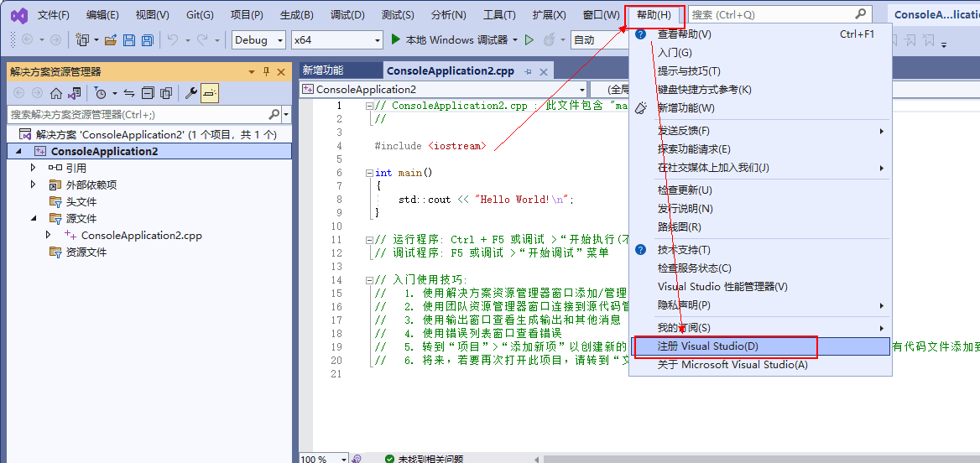The image size is (980, 463).
Task: Open the Git(G) menu
Action: click(x=200, y=15)
